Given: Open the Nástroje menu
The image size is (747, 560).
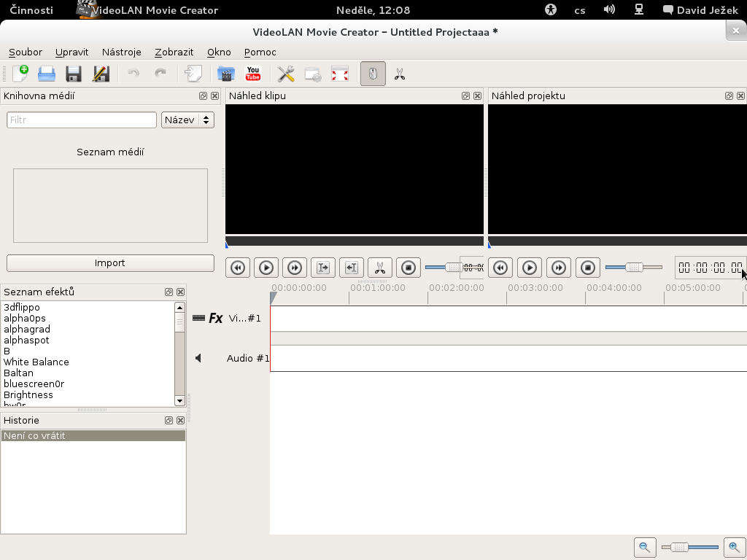Looking at the screenshot, I should tap(122, 52).
